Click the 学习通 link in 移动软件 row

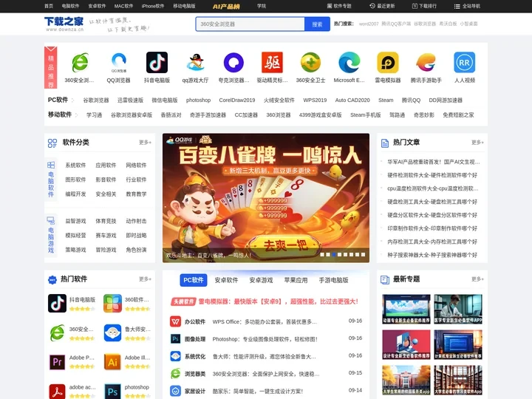(94, 115)
